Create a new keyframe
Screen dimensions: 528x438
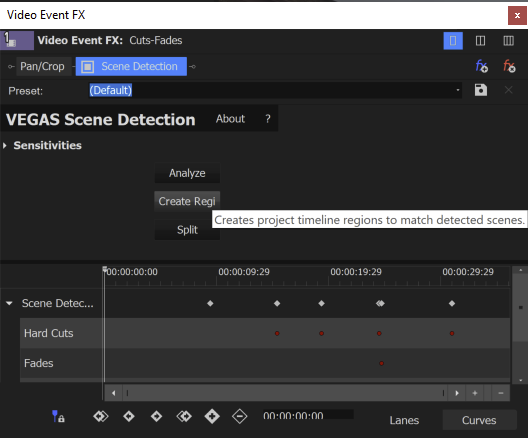212,416
